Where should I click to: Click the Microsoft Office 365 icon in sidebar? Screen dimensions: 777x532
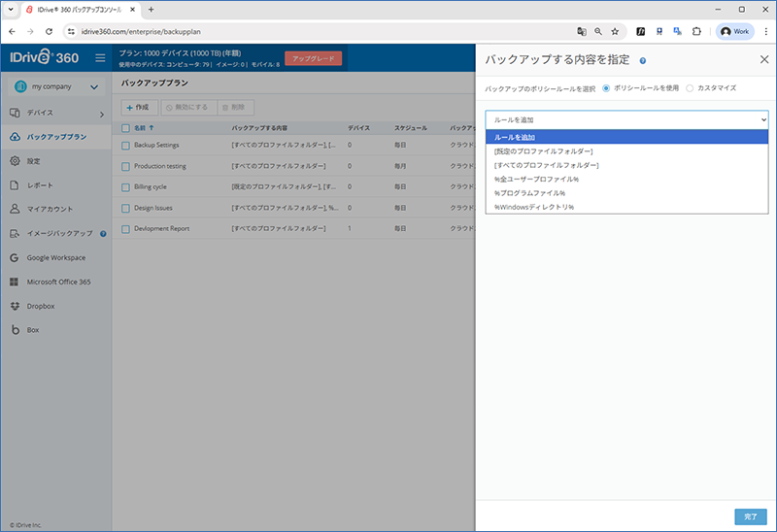(x=15, y=282)
